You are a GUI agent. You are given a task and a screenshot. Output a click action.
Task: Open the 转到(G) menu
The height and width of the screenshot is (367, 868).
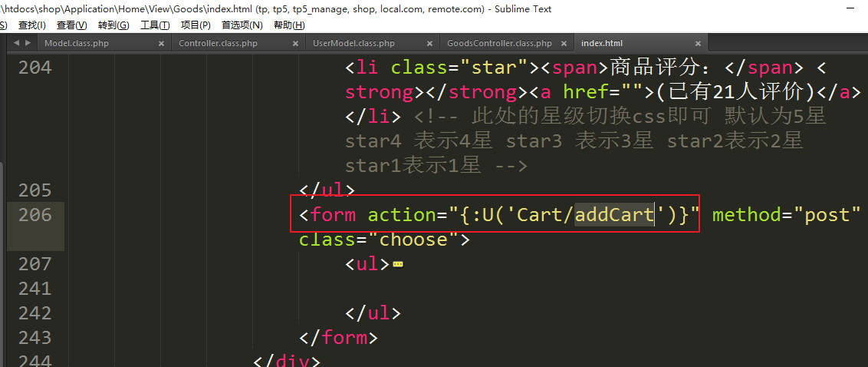pyautogui.click(x=113, y=25)
